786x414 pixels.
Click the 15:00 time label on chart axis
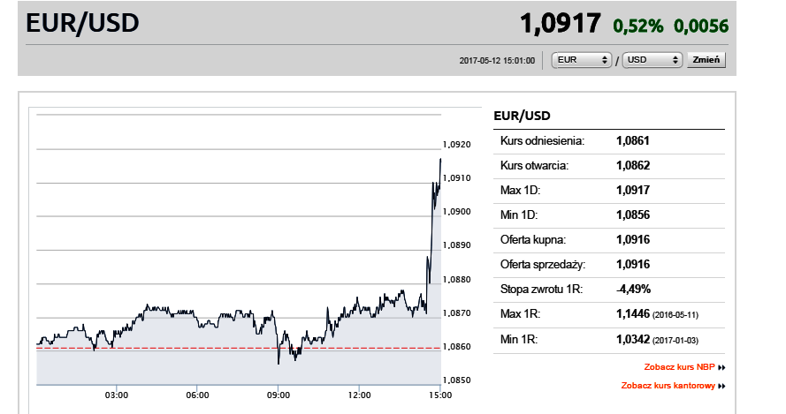pos(440,395)
